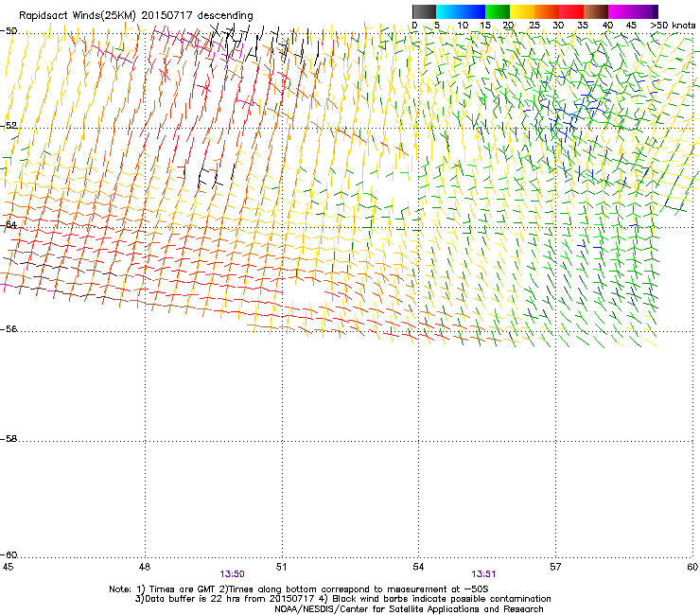Click the longitude axis label '45' at the bottom left

coord(8,567)
